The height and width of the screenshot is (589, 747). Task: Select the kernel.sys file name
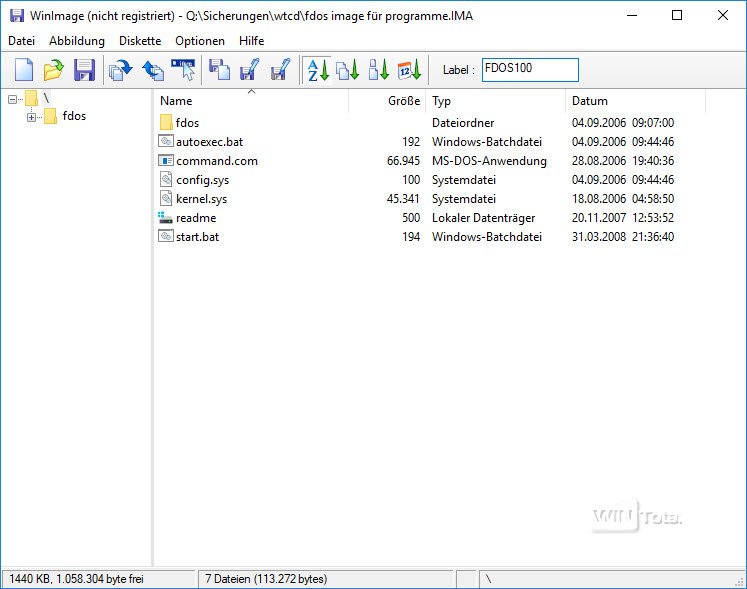click(x=202, y=199)
